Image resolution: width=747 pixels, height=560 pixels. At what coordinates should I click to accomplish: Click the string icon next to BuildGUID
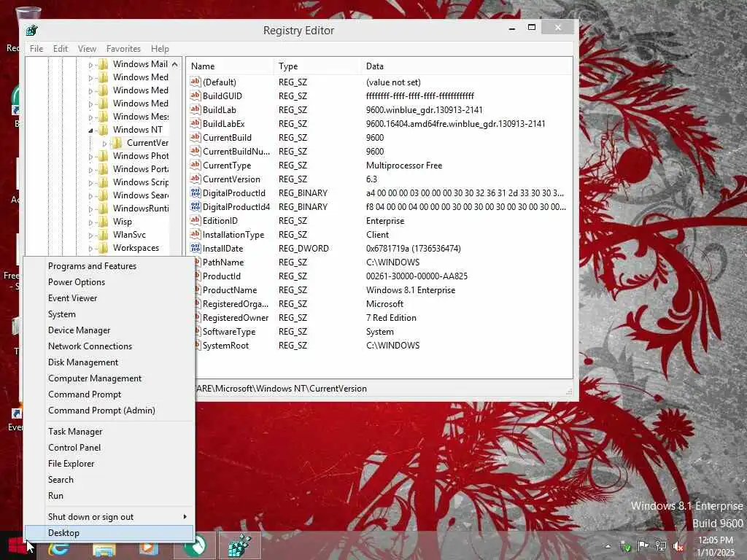coord(196,96)
